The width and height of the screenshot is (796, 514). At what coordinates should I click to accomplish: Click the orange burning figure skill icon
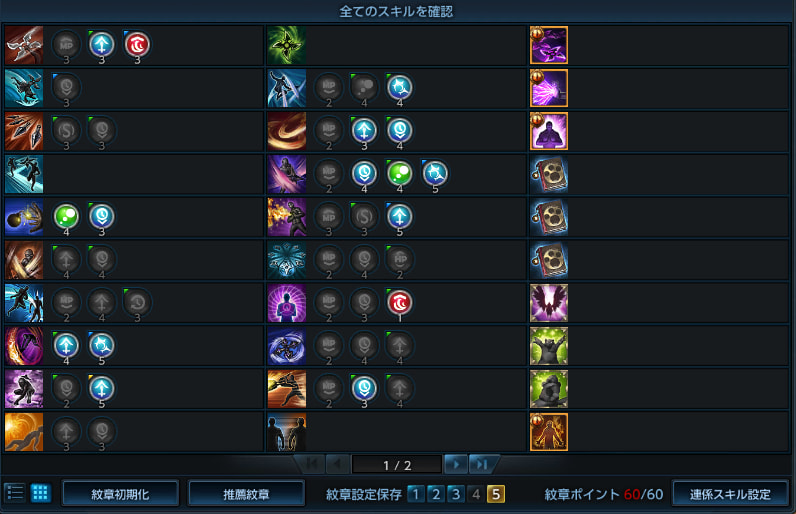(549, 432)
